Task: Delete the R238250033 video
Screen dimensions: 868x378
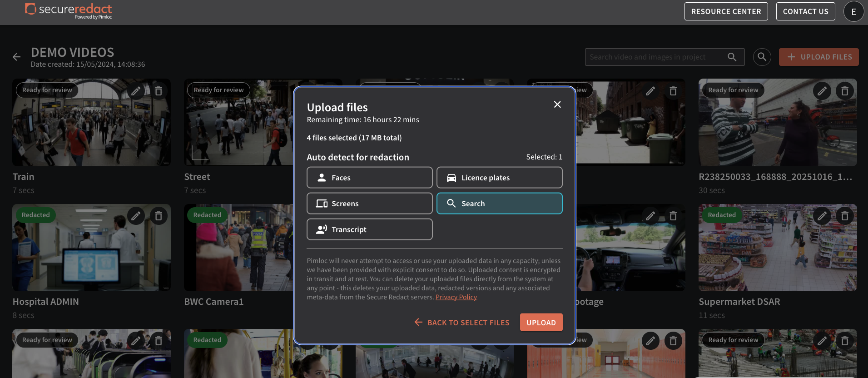Action: click(x=844, y=91)
